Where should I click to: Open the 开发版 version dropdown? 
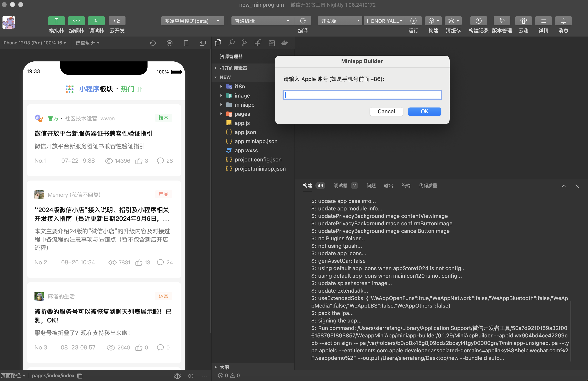coord(340,21)
